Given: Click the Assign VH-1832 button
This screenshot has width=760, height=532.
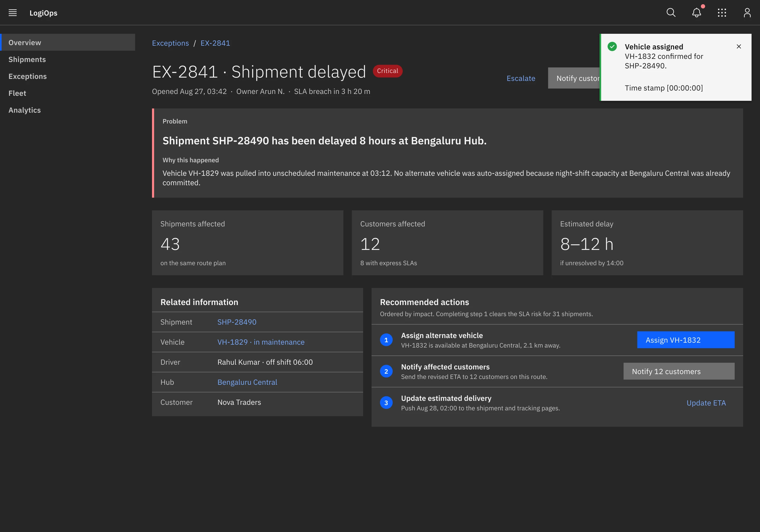Looking at the screenshot, I should click(686, 340).
